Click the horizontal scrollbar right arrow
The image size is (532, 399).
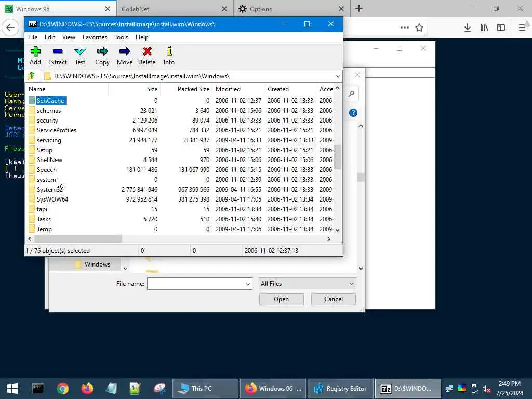point(328,238)
